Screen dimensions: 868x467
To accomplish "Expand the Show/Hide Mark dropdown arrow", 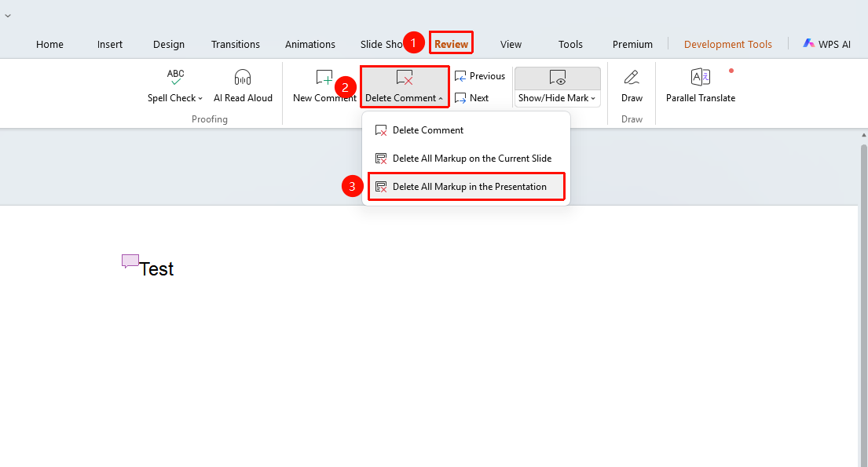I will pyautogui.click(x=593, y=98).
